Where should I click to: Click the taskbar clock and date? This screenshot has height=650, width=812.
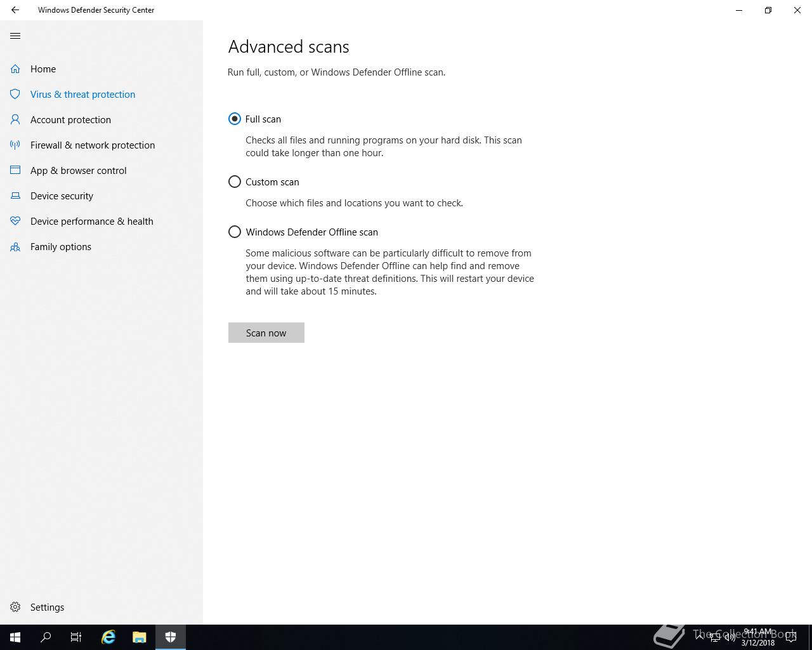pyautogui.click(x=758, y=637)
